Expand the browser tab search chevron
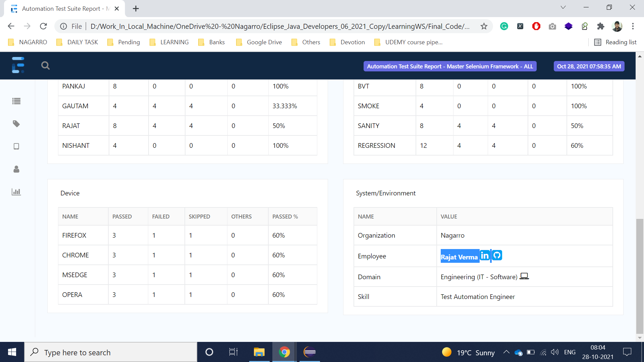The height and width of the screenshot is (362, 644). 563,7
